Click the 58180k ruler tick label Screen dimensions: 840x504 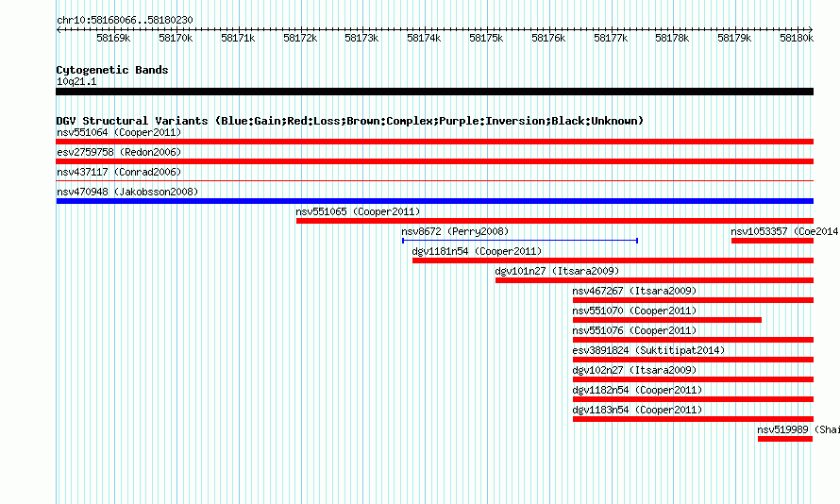click(797, 38)
